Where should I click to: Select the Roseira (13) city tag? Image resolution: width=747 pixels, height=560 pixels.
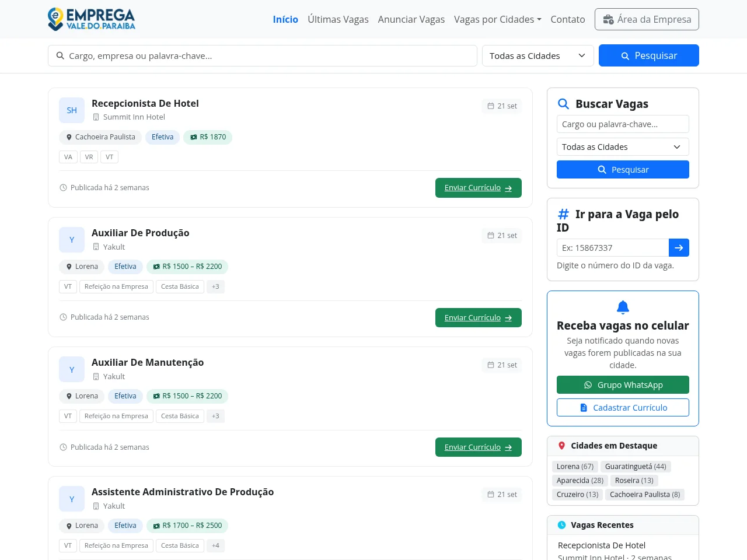[x=634, y=481]
